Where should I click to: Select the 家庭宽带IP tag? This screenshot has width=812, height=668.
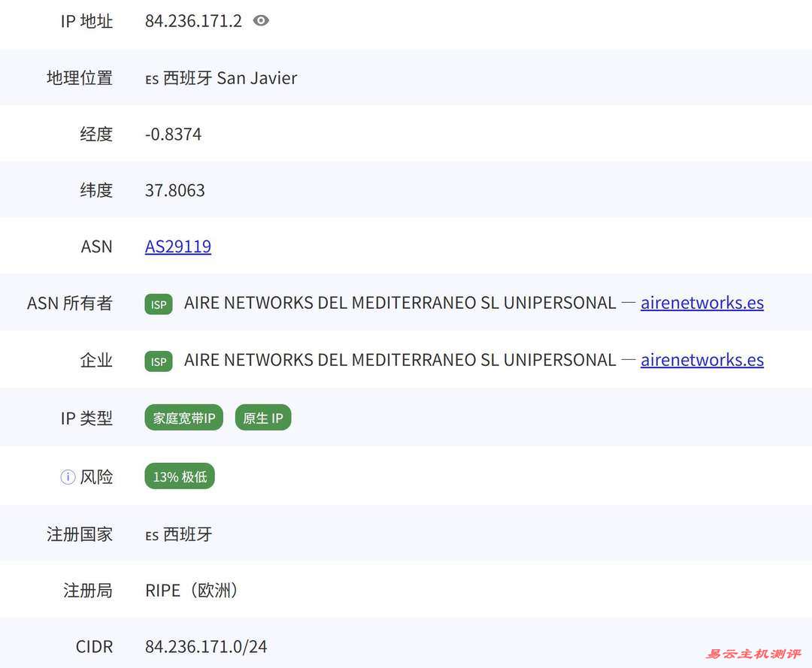[183, 418]
